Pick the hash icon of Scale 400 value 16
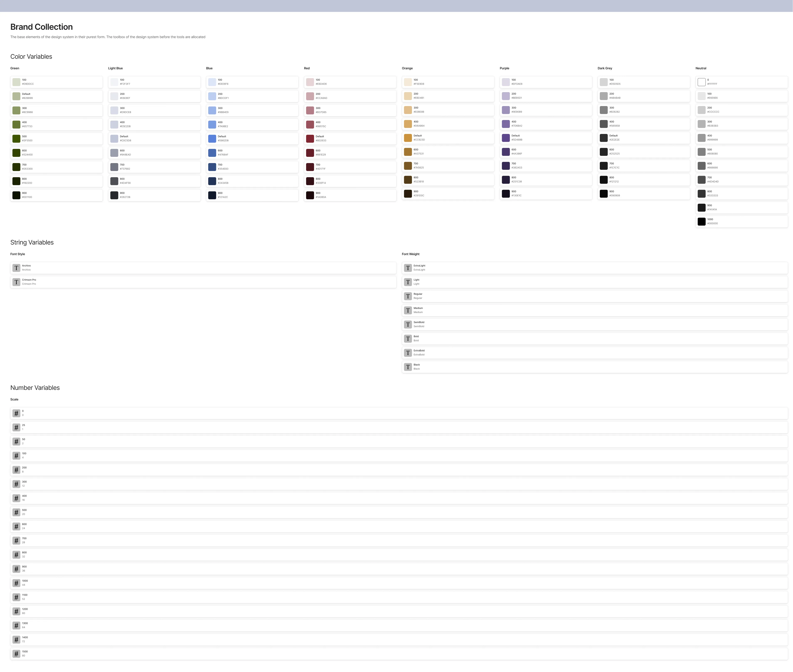Screen dimensions: 793x672 click(x=16, y=498)
